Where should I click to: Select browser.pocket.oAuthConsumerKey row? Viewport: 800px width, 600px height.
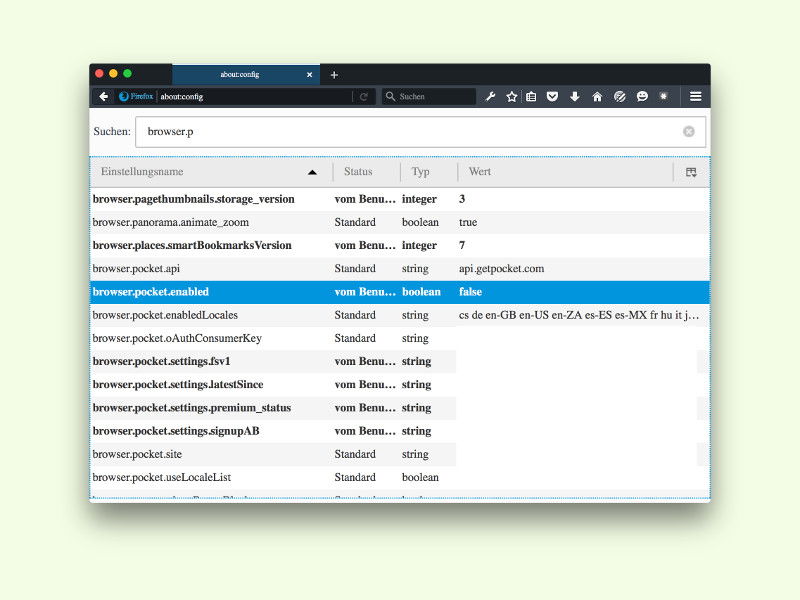pyautogui.click(x=400, y=338)
